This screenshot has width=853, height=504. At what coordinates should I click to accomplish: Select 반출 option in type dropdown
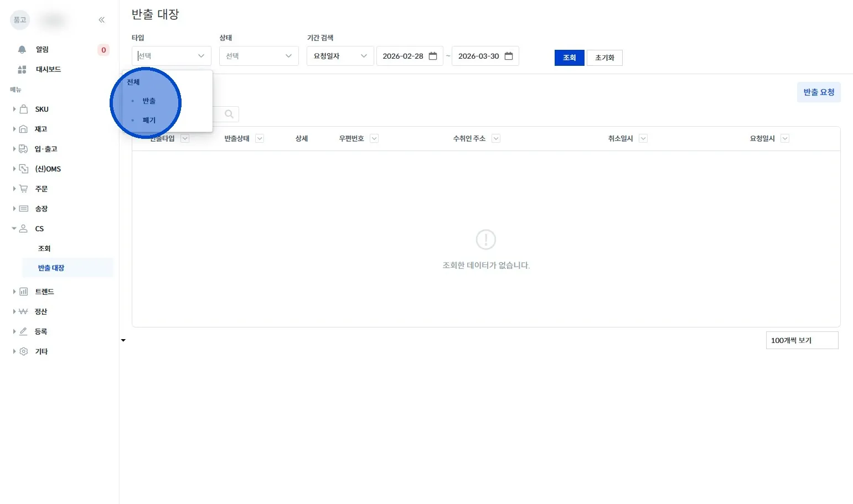click(149, 101)
